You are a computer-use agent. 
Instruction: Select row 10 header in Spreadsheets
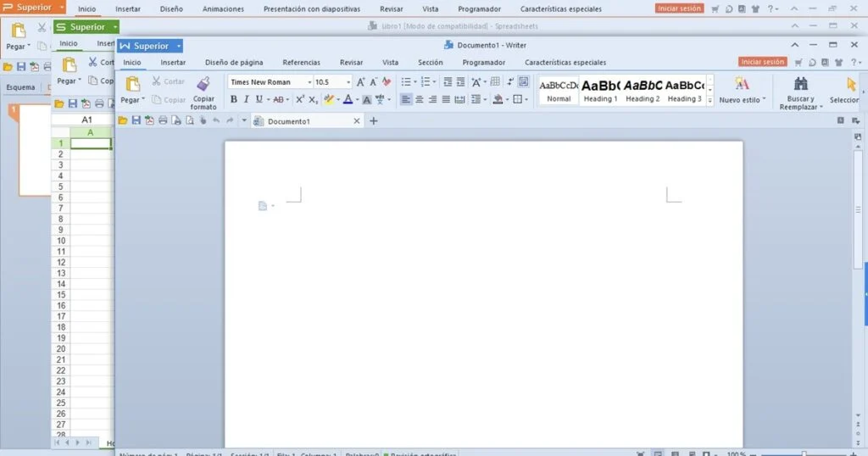pyautogui.click(x=61, y=241)
